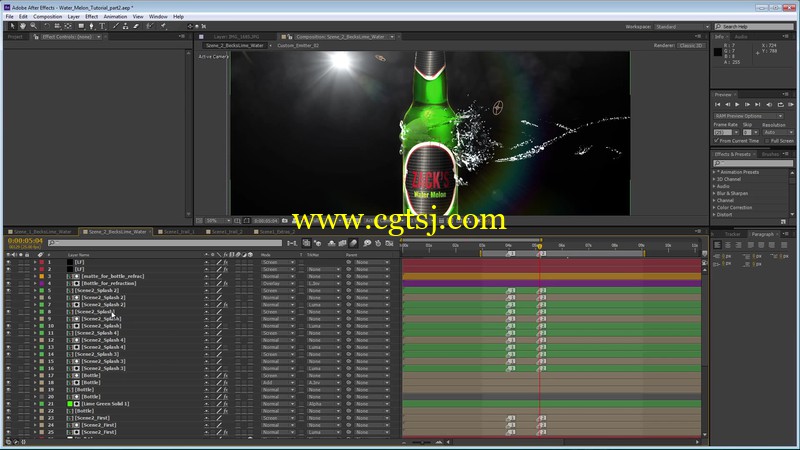Toggle visibility of layer 21 Lime Green Solid
This screenshot has height=450, width=800.
click(x=8, y=404)
